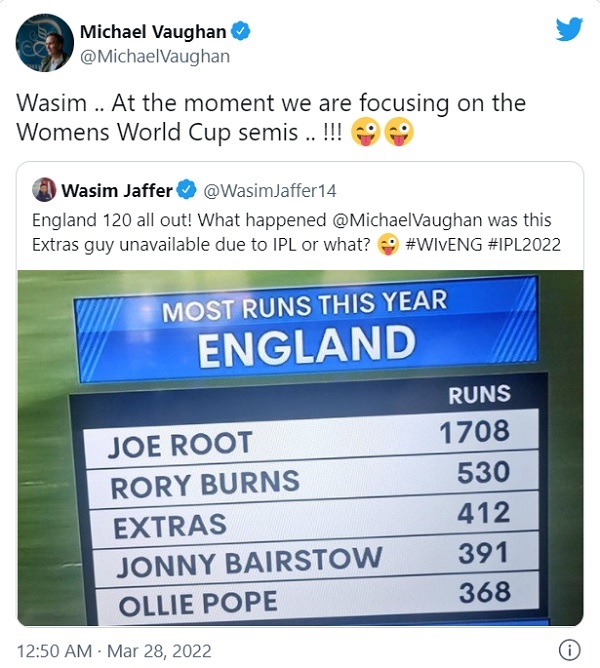This screenshot has width=600, height=668.
Task: Open the tweet info icon
Action: pyautogui.click(x=569, y=648)
